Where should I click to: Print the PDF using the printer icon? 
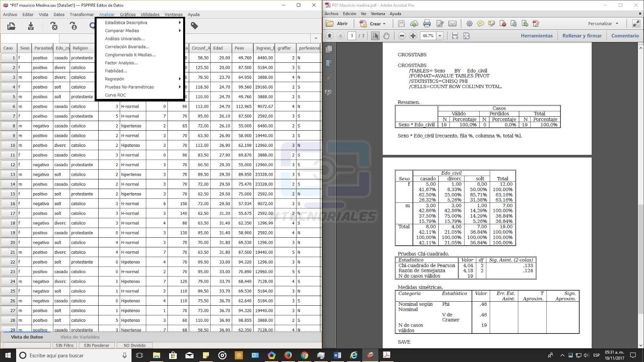pos(427,24)
